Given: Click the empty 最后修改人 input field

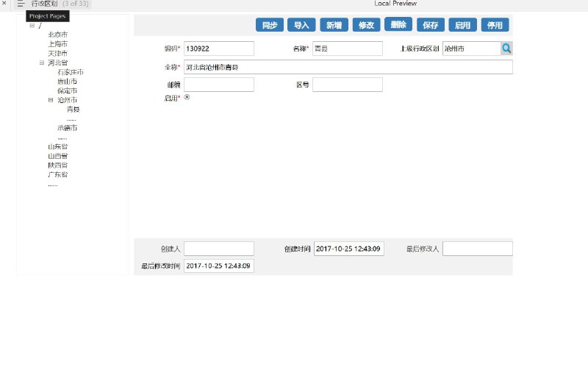Looking at the screenshot, I should [x=478, y=249].
